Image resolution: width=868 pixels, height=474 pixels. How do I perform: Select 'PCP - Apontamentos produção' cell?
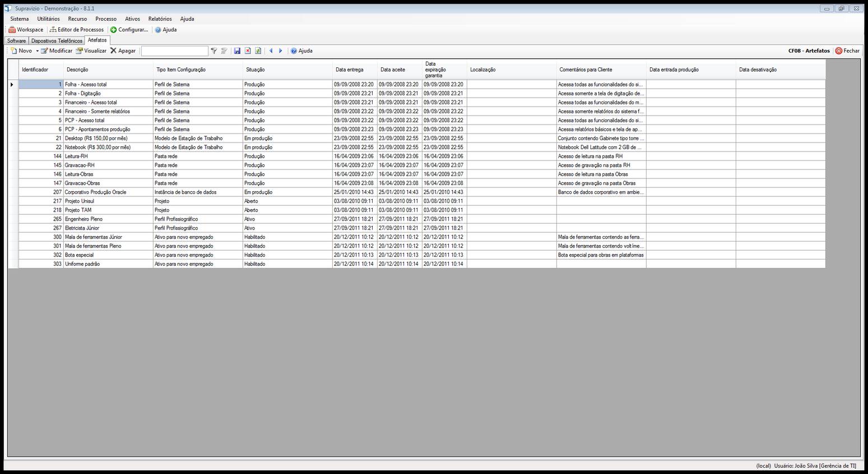(108, 130)
